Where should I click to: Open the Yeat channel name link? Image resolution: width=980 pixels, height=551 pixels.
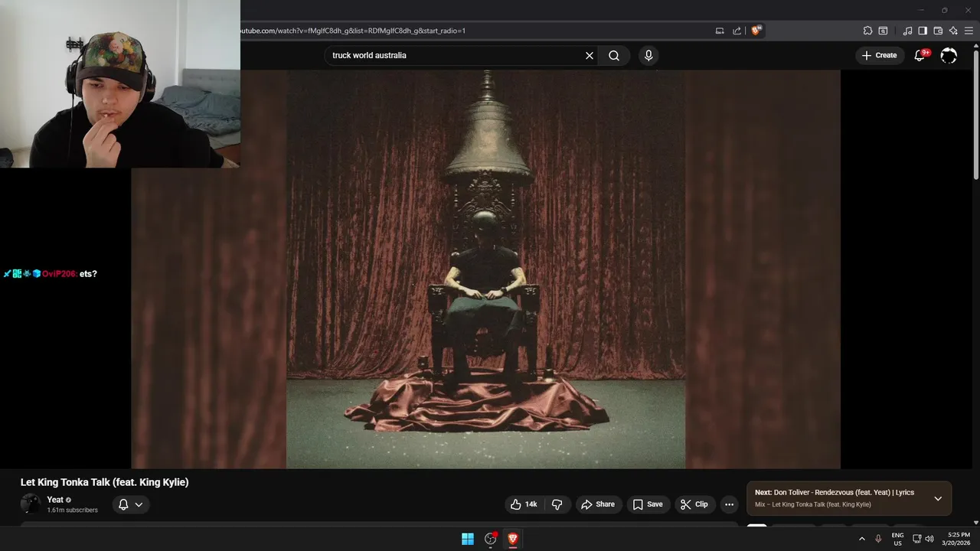pos(55,500)
